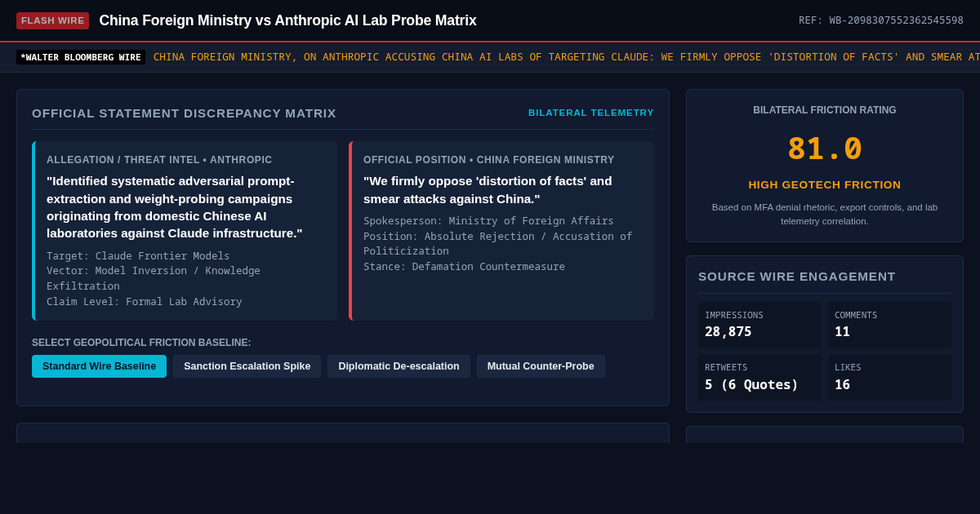Click the 'Based on MFA denial rhetoric' description

coord(825,214)
